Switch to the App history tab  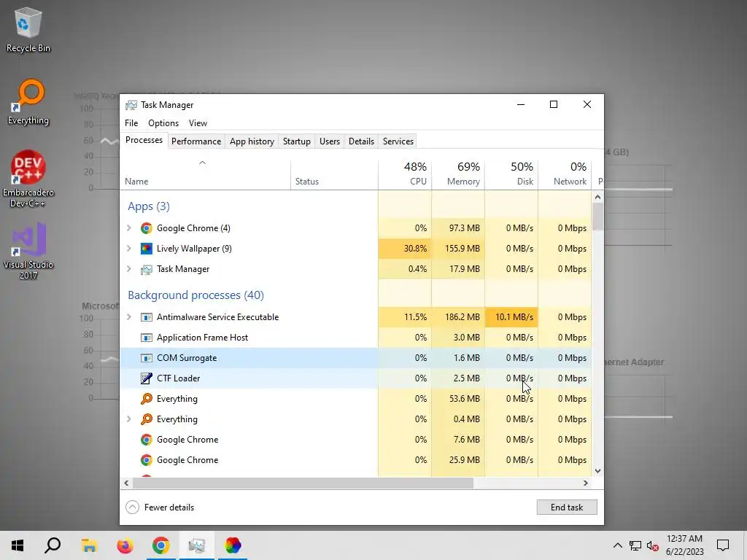point(252,141)
